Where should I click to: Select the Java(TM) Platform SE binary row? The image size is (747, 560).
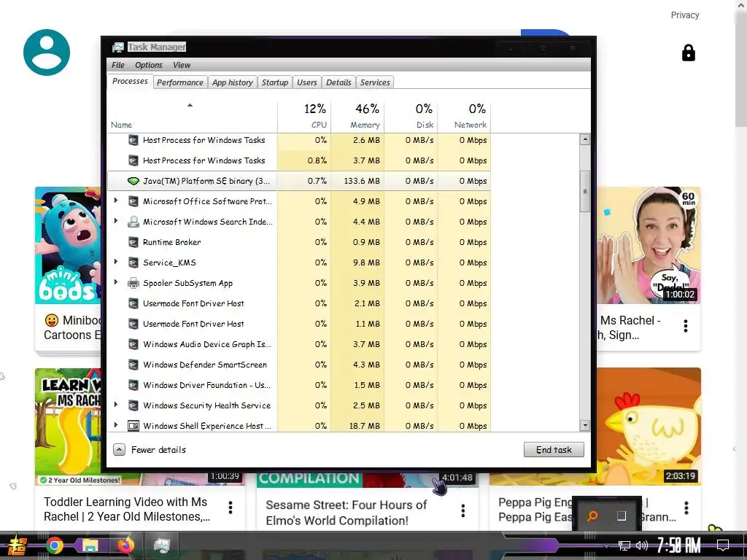[x=299, y=181]
